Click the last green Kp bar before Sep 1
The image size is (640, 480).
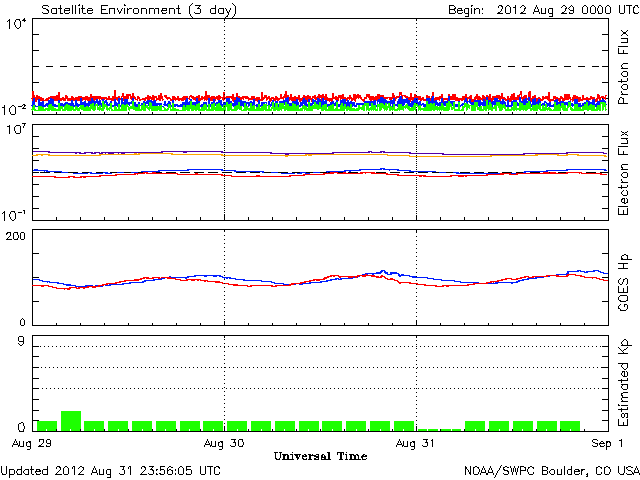point(570,426)
